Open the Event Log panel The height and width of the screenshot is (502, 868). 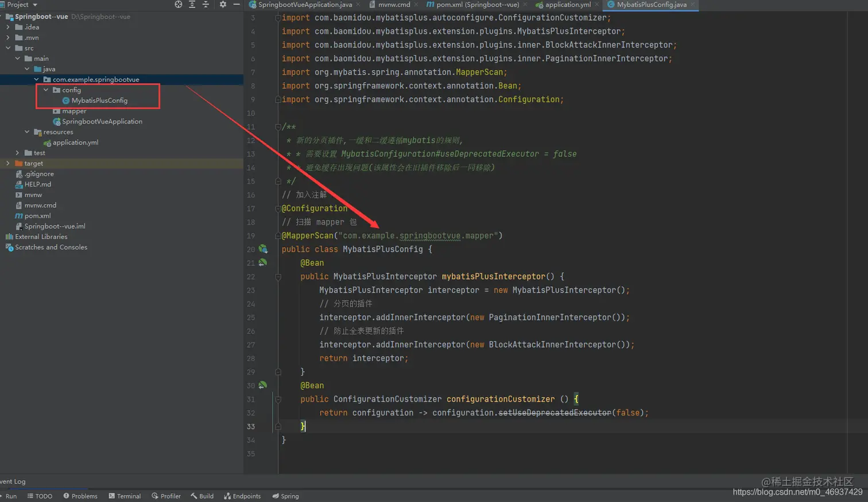coord(13,481)
